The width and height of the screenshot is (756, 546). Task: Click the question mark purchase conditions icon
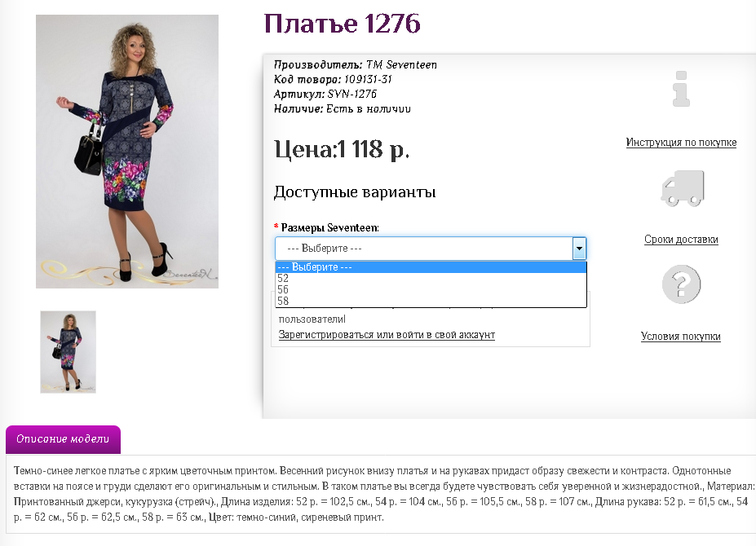click(x=681, y=284)
